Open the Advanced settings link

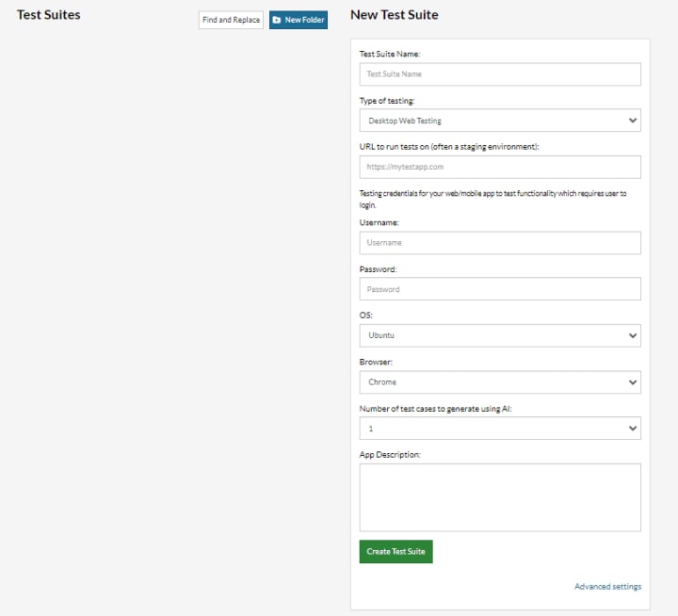(x=607, y=587)
